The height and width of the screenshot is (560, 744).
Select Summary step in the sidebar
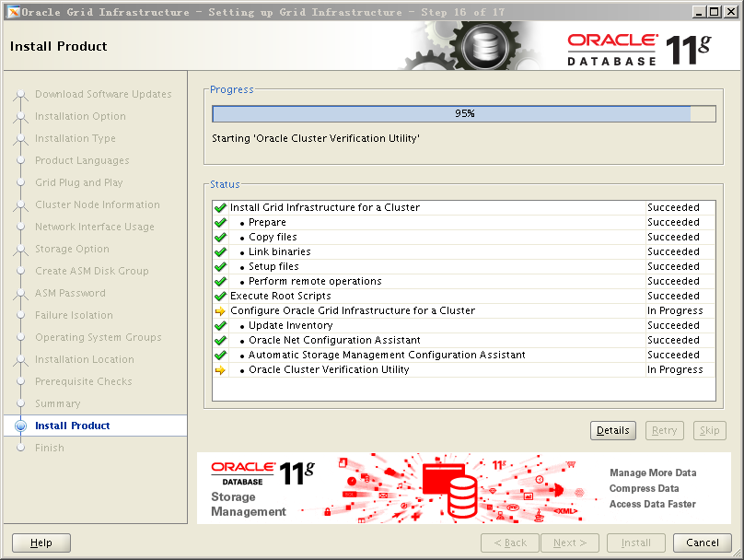(57, 404)
